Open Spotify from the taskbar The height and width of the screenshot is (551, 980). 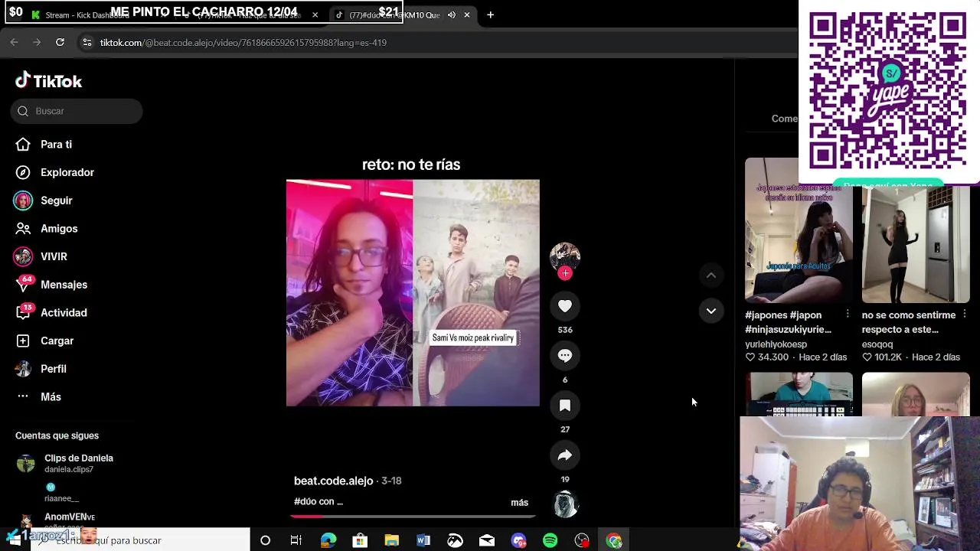(550, 540)
